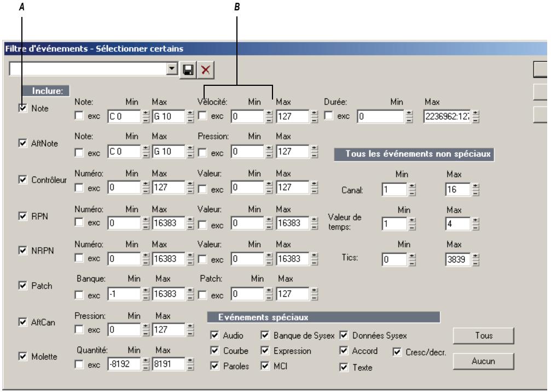Image resolution: width=551 pixels, height=392 pixels.
Task: Click the Molette Quantité Max field 8191
Action: pos(169,364)
